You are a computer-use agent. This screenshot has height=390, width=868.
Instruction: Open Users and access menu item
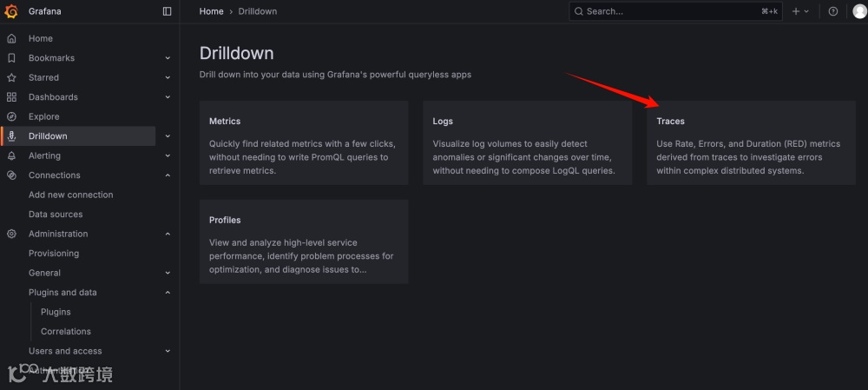[x=65, y=351]
